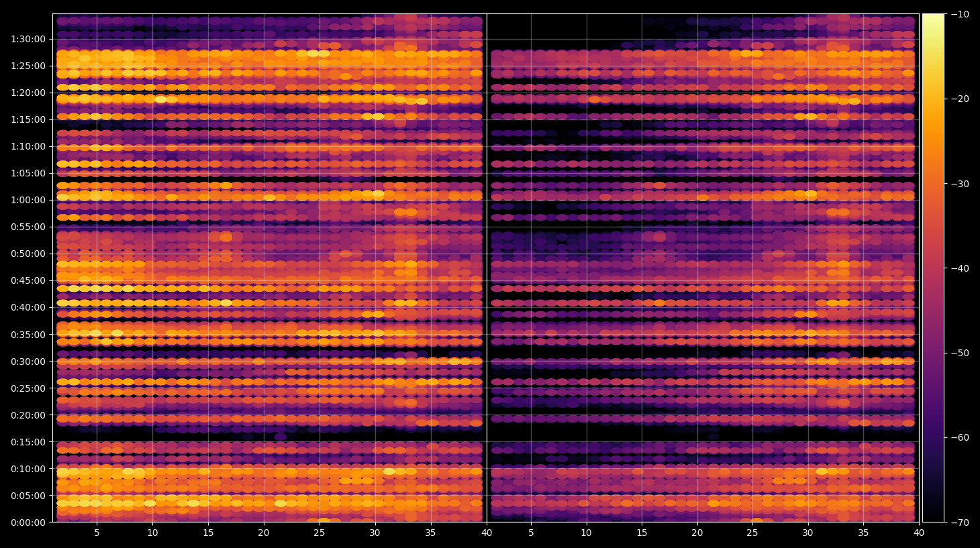
Task: Click the −30 colorbar label
Action: [960, 183]
